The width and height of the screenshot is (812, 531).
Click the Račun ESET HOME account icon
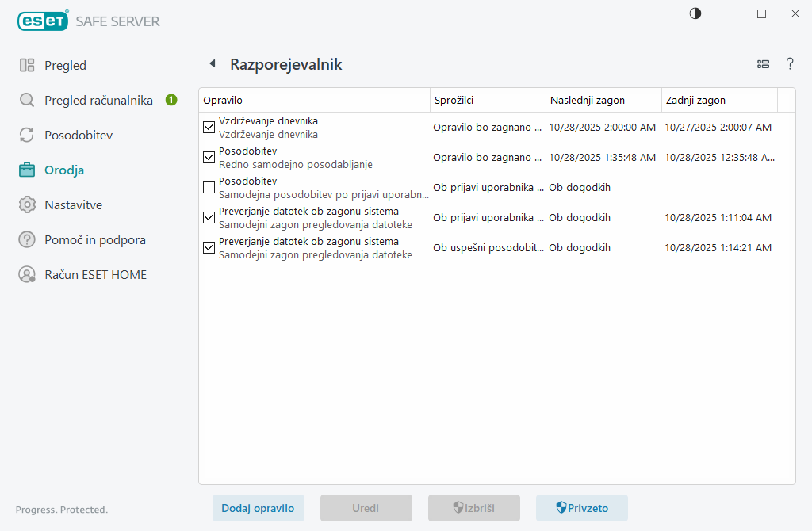pos(27,275)
